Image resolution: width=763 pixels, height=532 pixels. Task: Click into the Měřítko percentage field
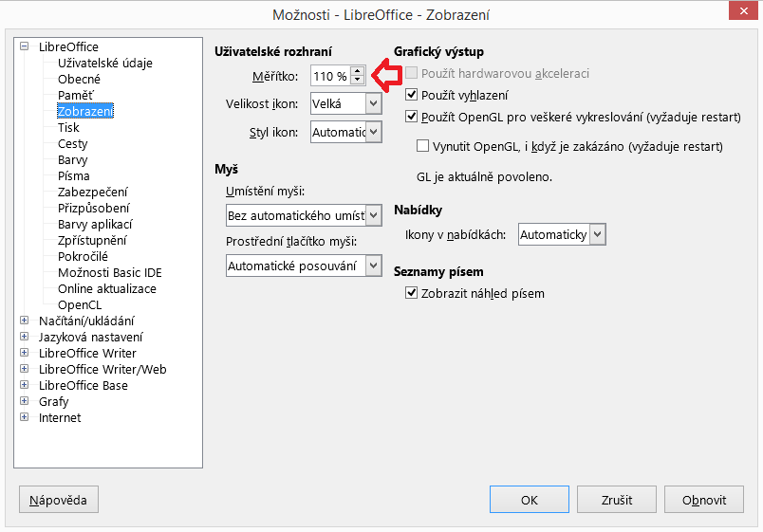tap(330, 76)
